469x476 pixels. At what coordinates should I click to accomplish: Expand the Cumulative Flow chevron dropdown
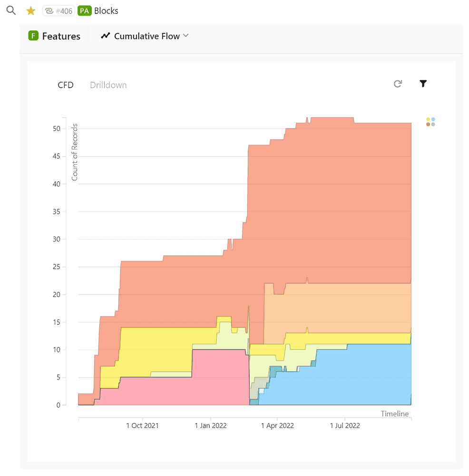click(186, 36)
